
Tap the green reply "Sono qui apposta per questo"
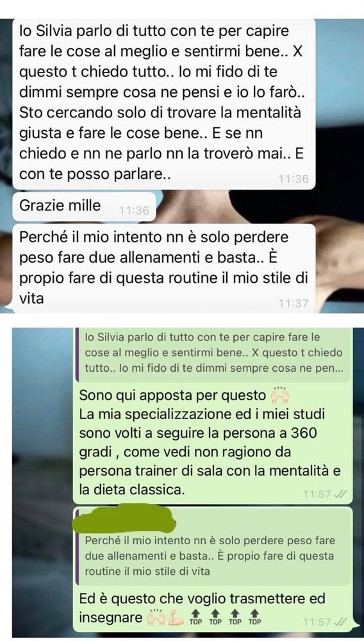[212, 442]
